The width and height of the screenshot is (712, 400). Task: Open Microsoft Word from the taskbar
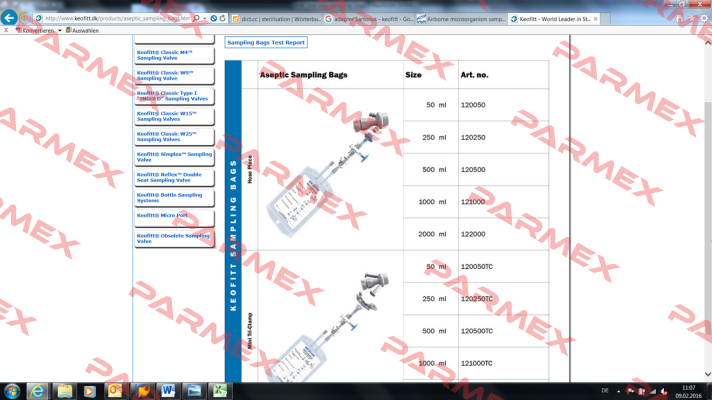[x=168, y=391]
